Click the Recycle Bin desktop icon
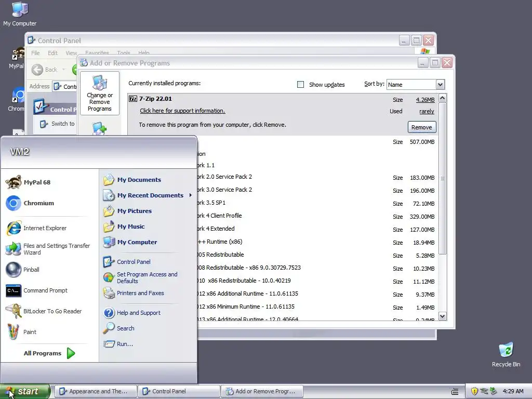Viewport: 532px width, 399px height. (506, 355)
